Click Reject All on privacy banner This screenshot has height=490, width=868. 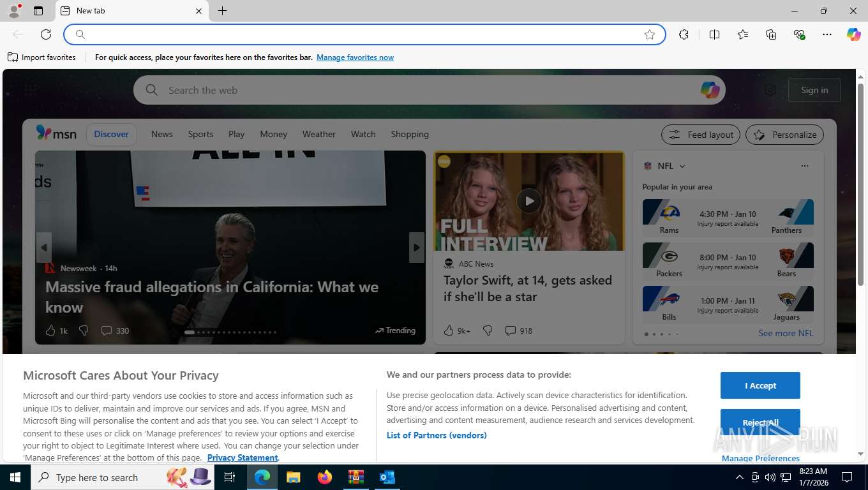(x=760, y=422)
